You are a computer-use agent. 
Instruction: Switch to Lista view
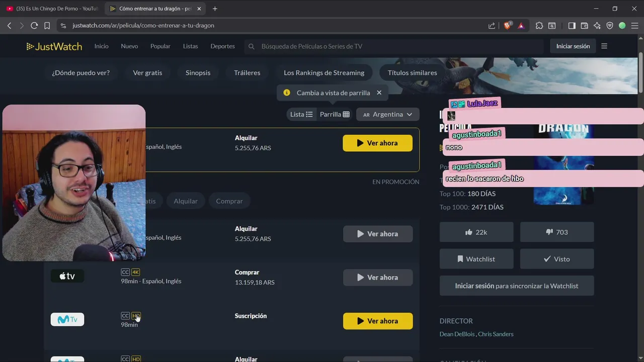pyautogui.click(x=301, y=114)
